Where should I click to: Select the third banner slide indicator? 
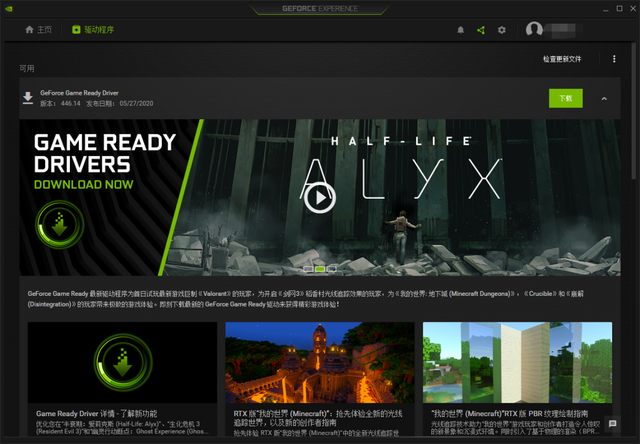point(331,269)
